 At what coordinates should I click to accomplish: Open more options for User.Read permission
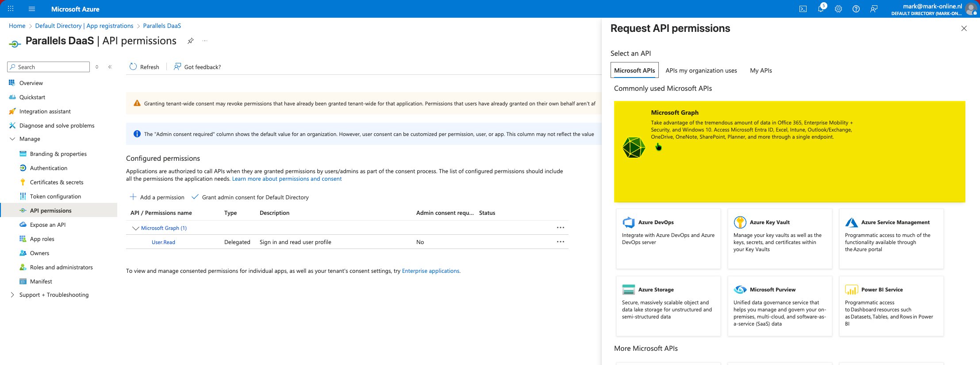(560, 242)
